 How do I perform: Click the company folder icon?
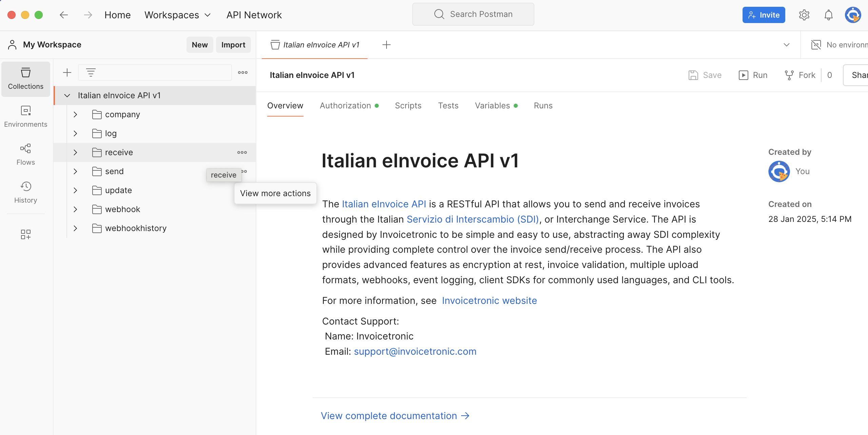coord(97,115)
